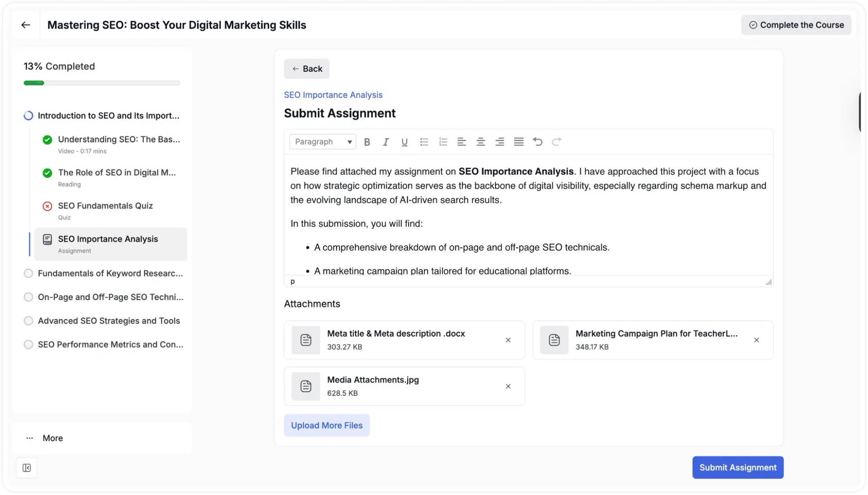Click the bullet about on-page and off-page SEO

(462, 247)
